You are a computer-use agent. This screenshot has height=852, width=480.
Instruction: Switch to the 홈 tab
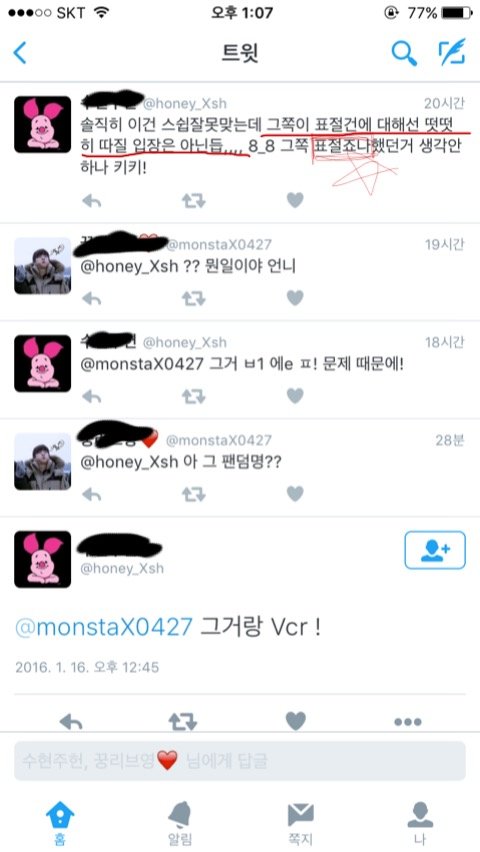pyautogui.click(x=60, y=824)
